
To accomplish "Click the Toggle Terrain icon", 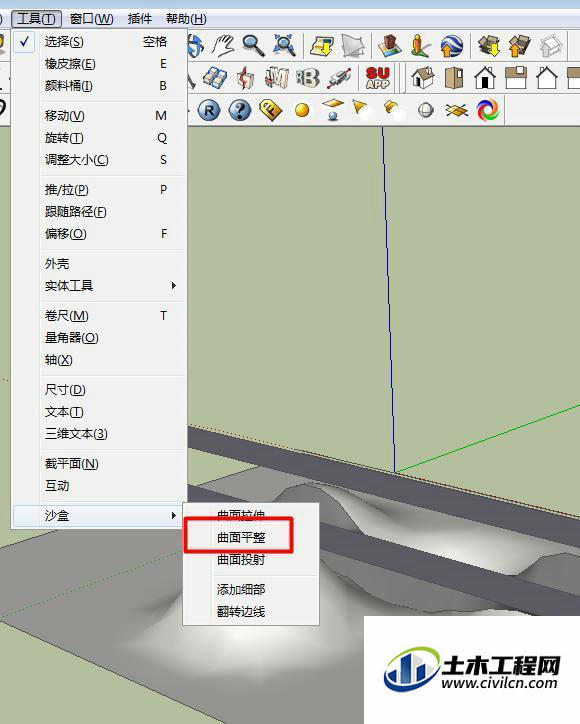I will pos(353,45).
